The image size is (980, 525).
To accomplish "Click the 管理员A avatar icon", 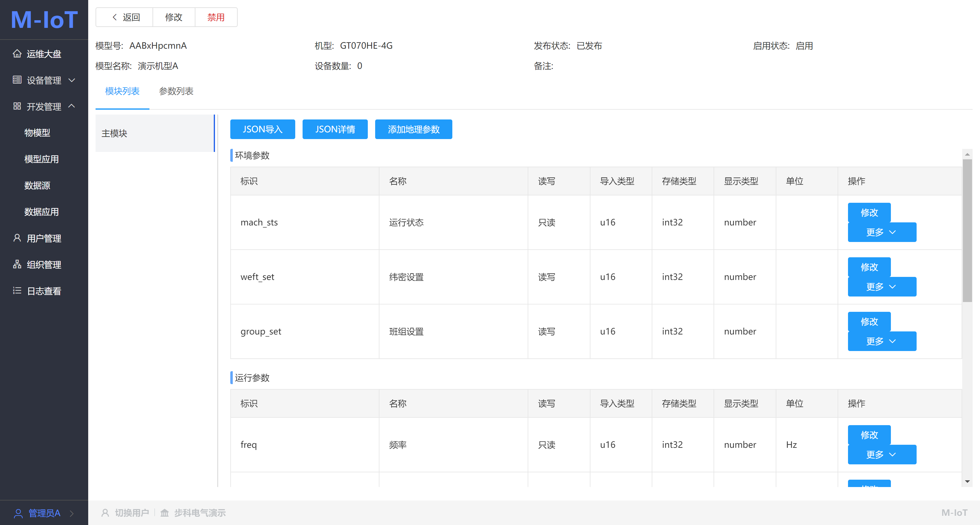I will point(18,513).
